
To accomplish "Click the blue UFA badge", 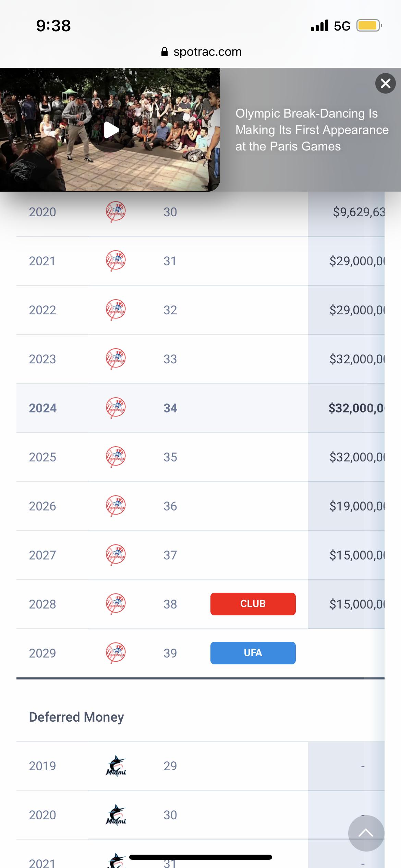I will 253,653.
